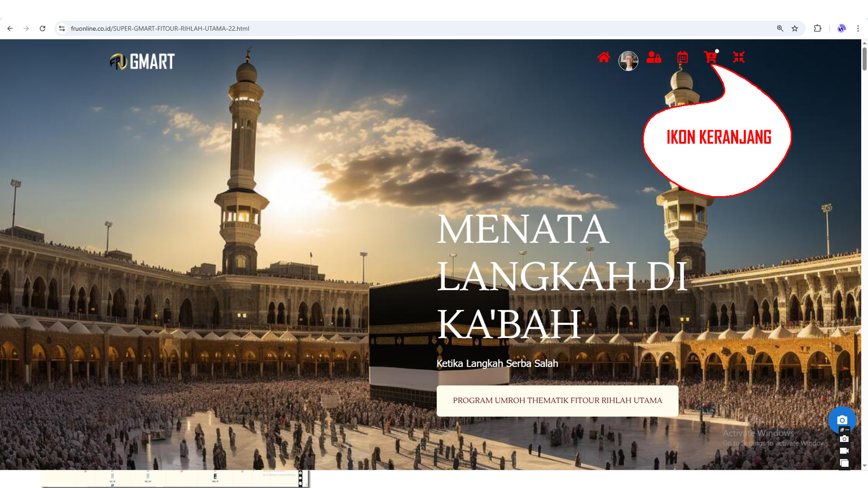This screenshot has width=868, height=488.
Task: Click the stacked windows icon in capture toolbar
Action: coord(844,463)
